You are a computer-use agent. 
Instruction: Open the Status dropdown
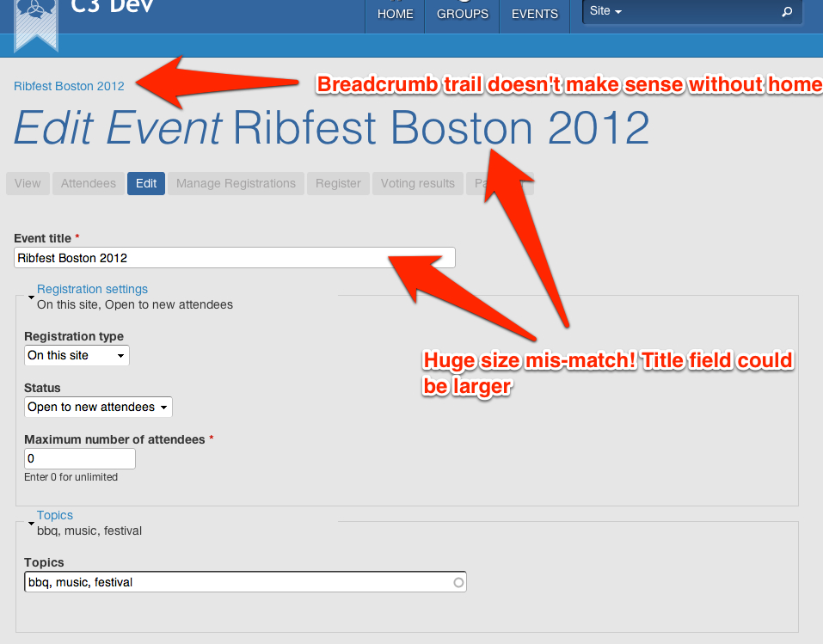click(x=98, y=407)
